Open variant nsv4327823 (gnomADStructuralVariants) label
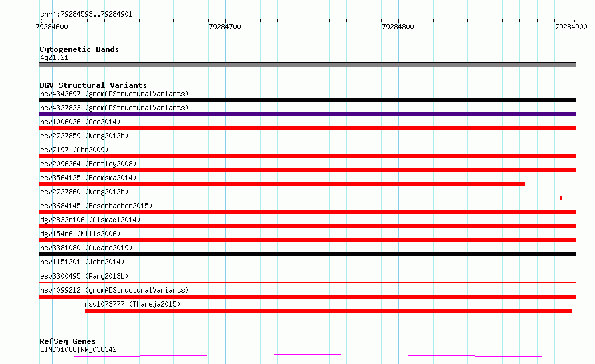 point(114,108)
